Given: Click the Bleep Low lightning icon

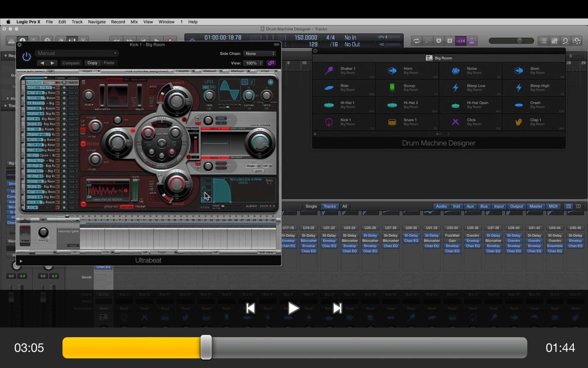Looking at the screenshot, I should (456, 87).
